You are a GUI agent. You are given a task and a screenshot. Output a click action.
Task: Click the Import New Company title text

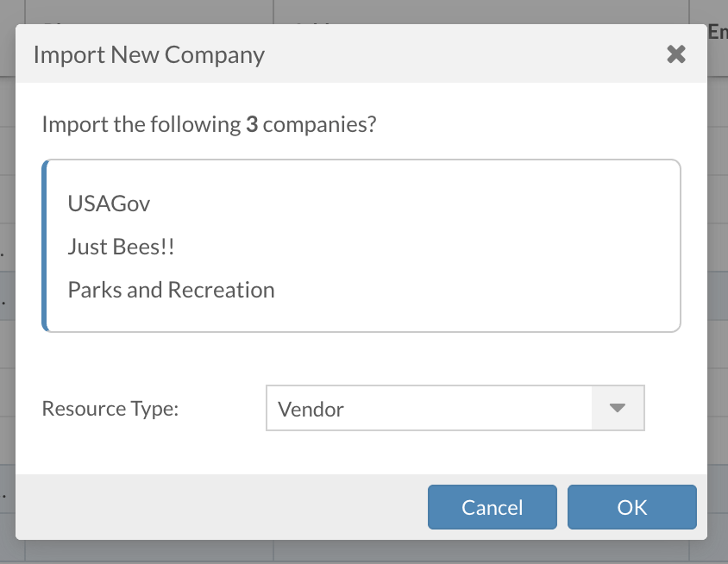coord(148,55)
